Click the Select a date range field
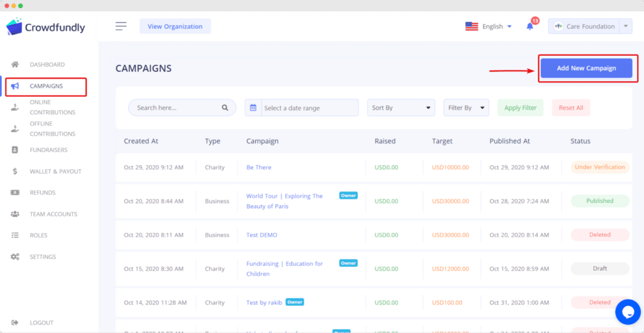The image size is (644, 333). pyautogui.click(x=309, y=108)
